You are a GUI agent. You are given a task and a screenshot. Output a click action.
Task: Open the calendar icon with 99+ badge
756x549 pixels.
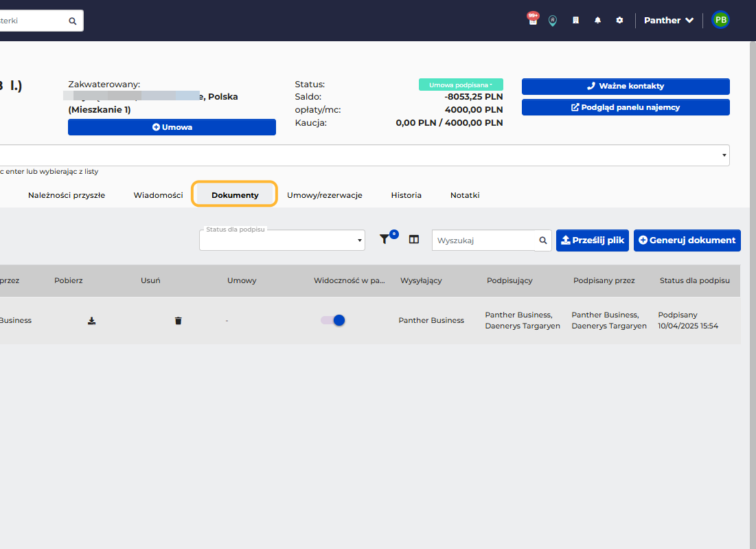click(533, 20)
